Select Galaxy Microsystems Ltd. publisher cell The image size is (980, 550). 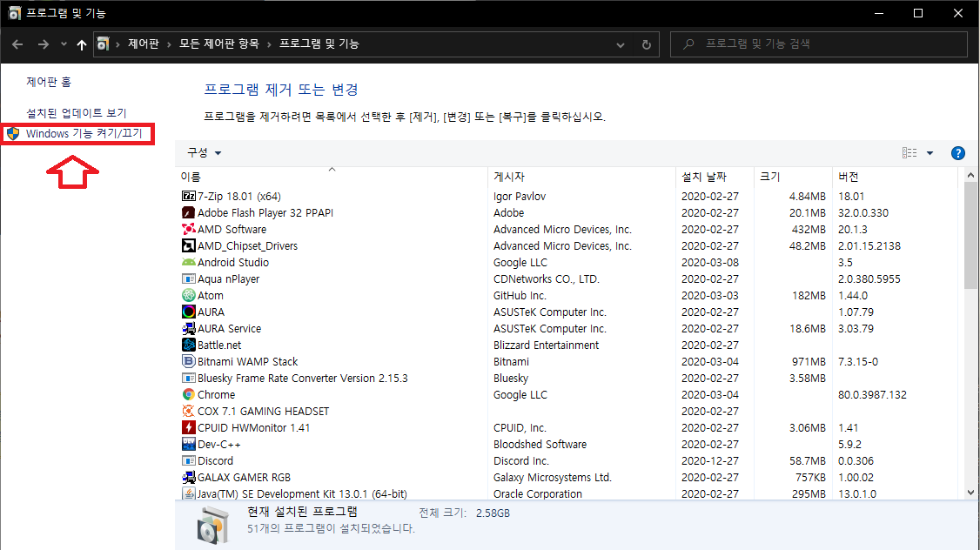553,478
